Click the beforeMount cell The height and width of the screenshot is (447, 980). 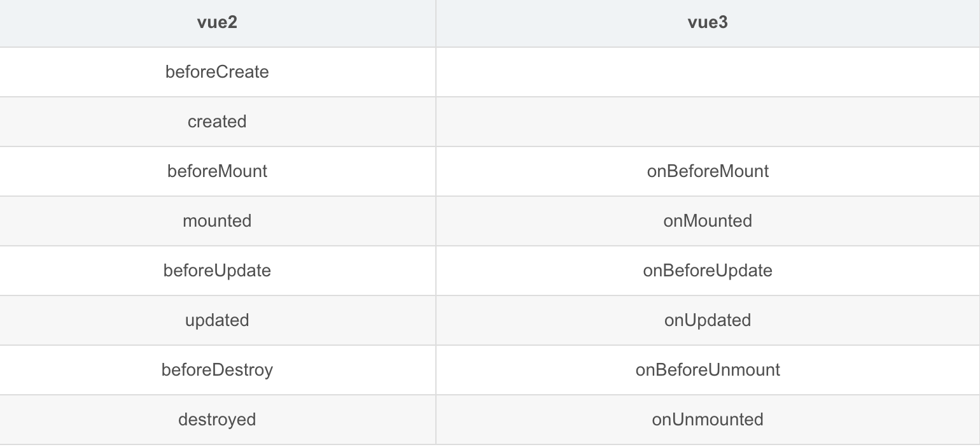[x=217, y=171]
